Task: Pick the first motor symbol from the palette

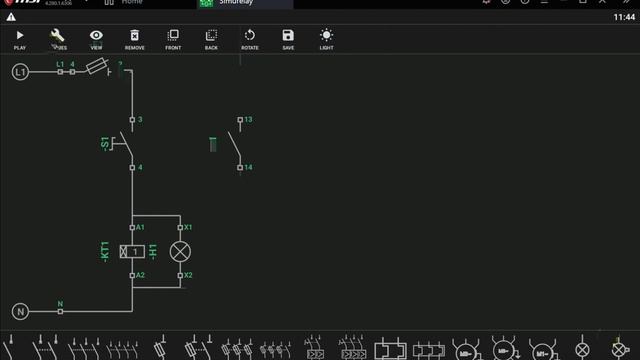Action: click(x=466, y=350)
